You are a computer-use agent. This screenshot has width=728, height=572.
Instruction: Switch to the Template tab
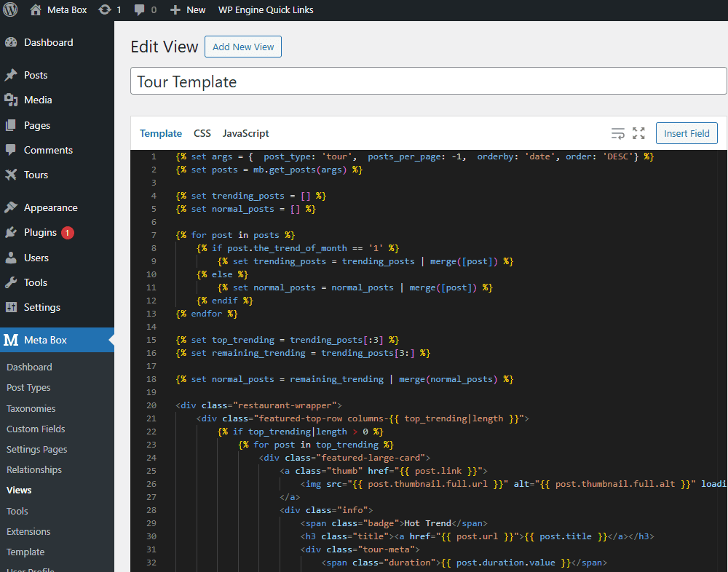pos(161,133)
